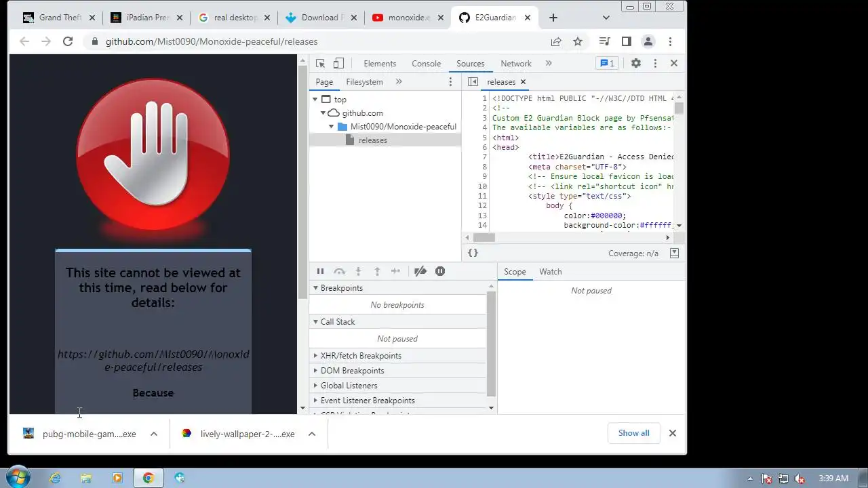Pretty print source with braces icon
The image size is (868, 488).
click(473, 253)
